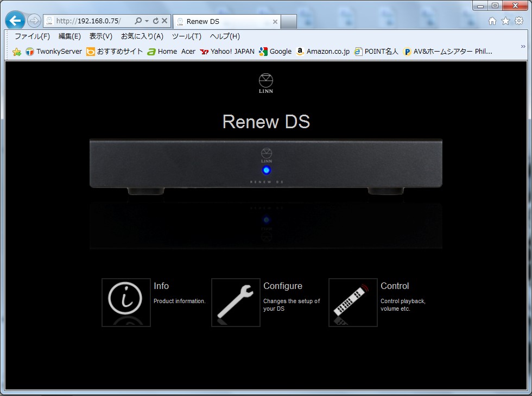This screenshot has width=532, height=396.
Task: Open the Google bookmark
Action: pos(275,52)
